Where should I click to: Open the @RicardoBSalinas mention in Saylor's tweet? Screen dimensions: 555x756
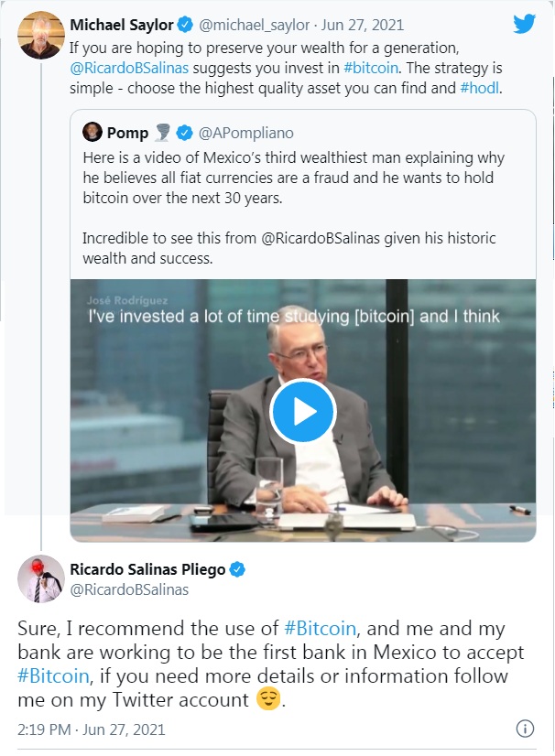(129, 68)
